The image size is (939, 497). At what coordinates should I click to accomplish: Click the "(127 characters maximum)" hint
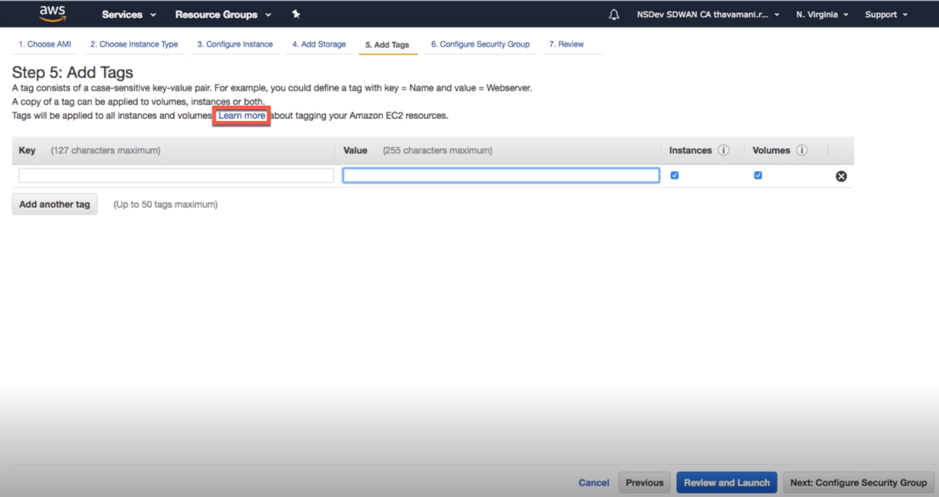105,150
